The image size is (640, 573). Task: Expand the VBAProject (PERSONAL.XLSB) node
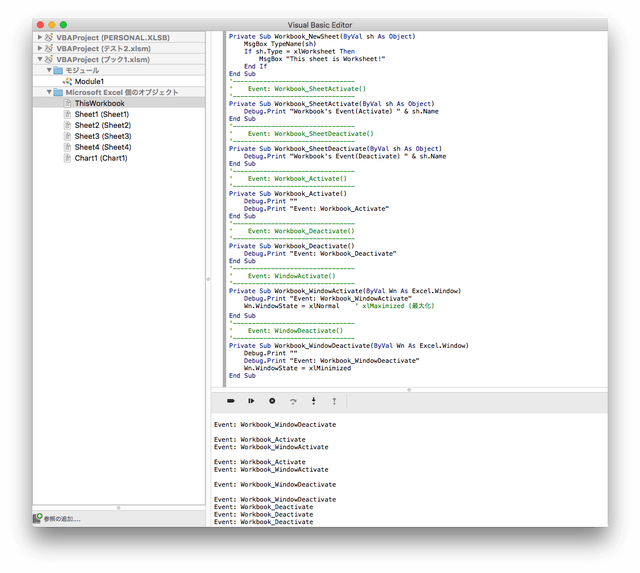coord(40,37)
